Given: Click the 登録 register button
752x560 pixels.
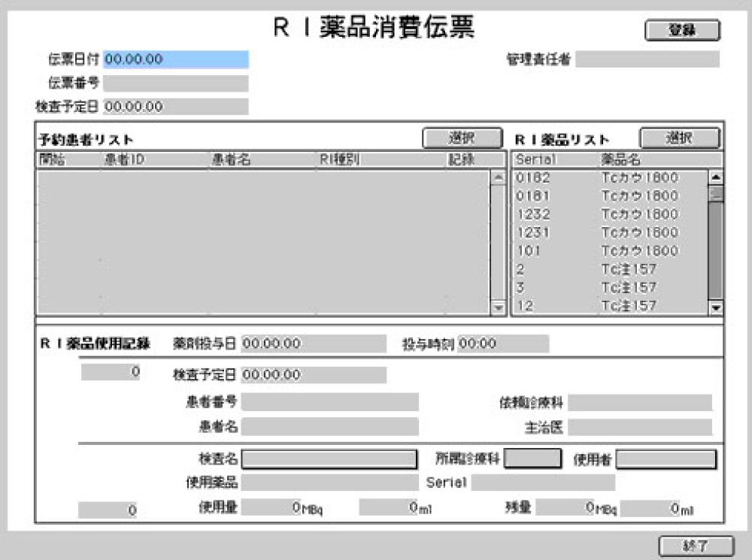Looking at the screenshot, I should [x=682, y=30].
